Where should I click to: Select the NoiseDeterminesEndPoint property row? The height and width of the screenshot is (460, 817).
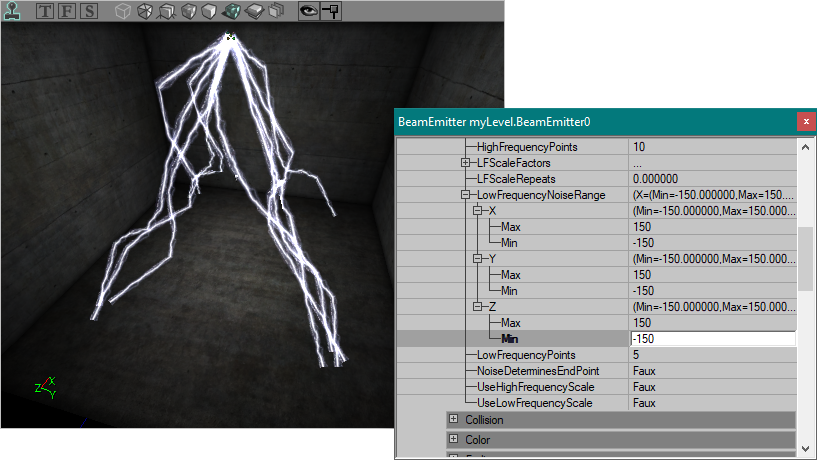[x=597, y=371]
